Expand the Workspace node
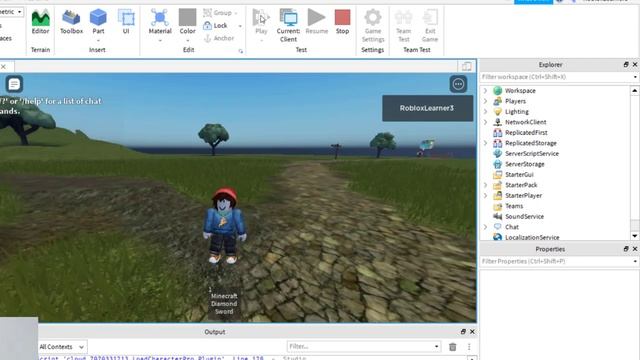 tap(485, 91)
